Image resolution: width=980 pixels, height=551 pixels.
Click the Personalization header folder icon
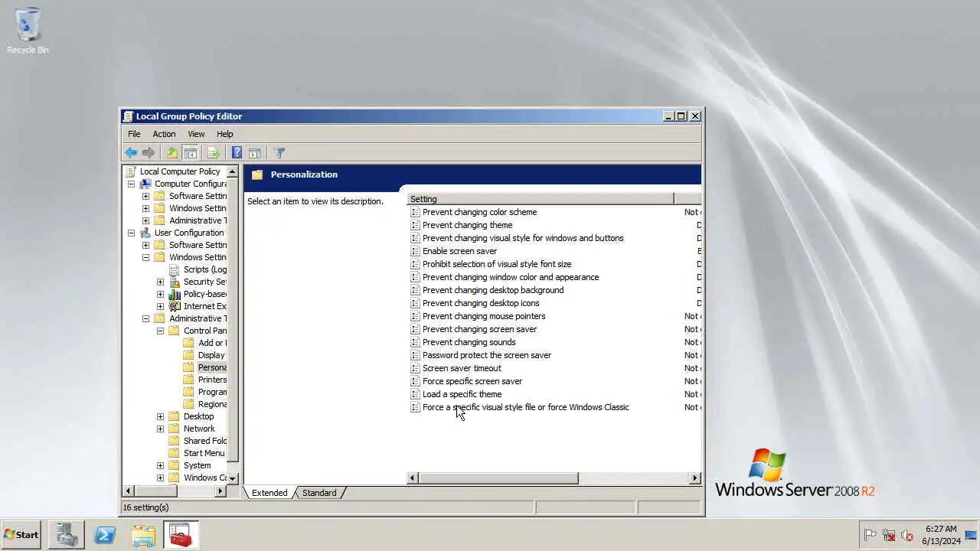pyautogui.click(x=257, y=174)
